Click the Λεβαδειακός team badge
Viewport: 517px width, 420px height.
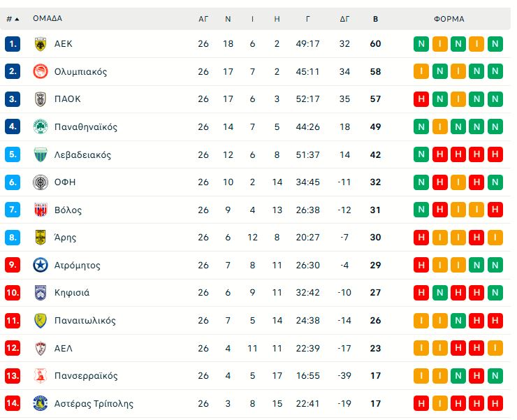(x=40, y=155)
